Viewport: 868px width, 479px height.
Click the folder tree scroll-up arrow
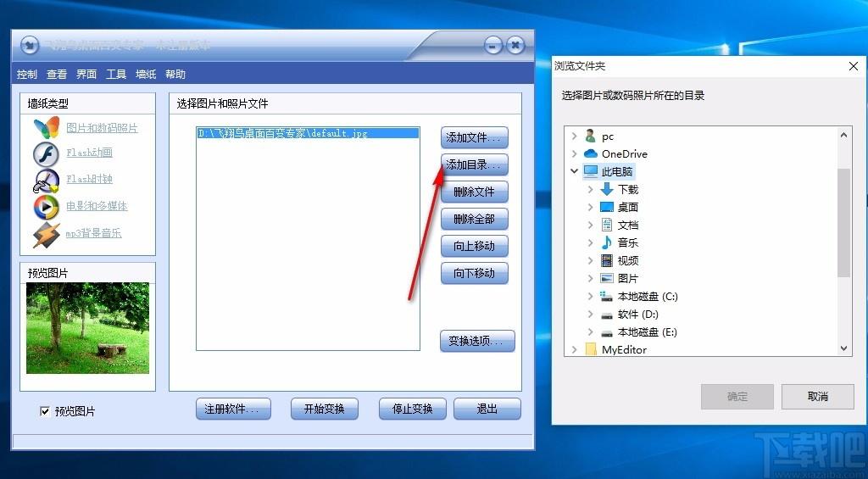(843, 135)
